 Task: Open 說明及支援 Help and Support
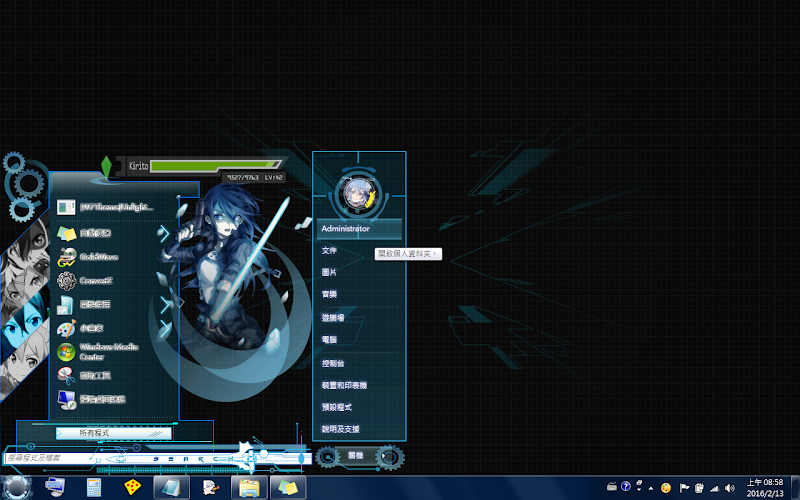pyautogui.click(x=340, y=429)
